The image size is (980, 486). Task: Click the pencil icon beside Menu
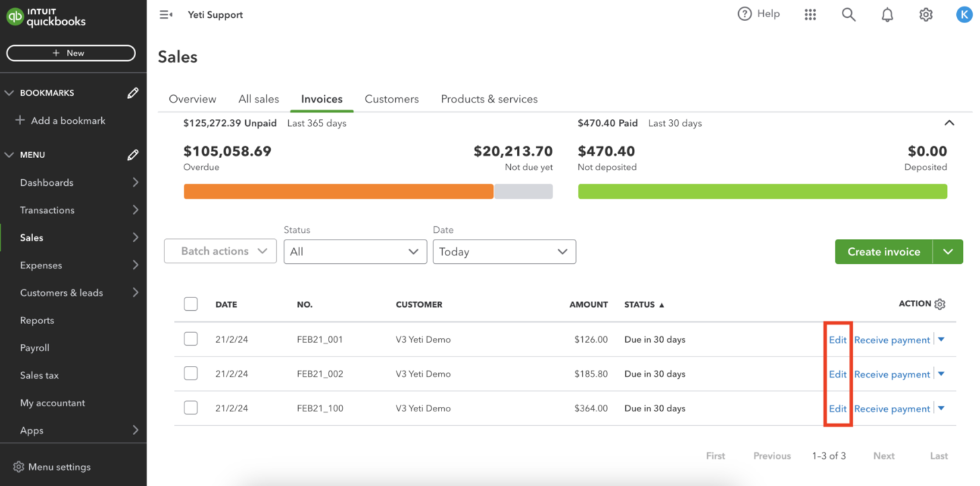133,155
